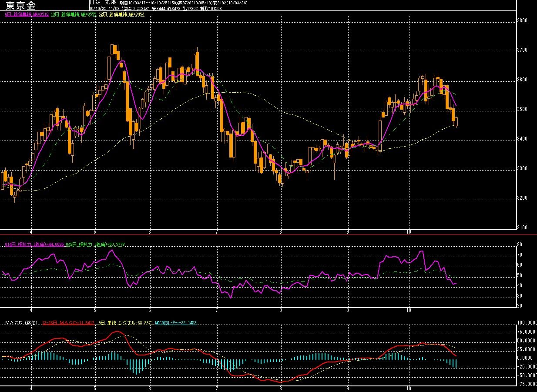Click month 5 label under price chart
This screenshot has width=537, height=392.
95,232
